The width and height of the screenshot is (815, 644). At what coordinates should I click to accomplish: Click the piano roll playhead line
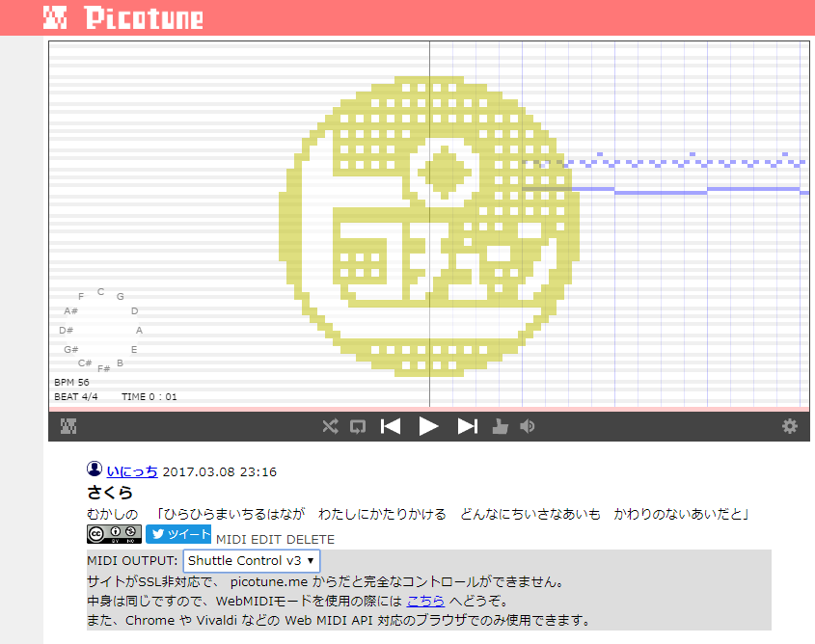click(429, 224)
